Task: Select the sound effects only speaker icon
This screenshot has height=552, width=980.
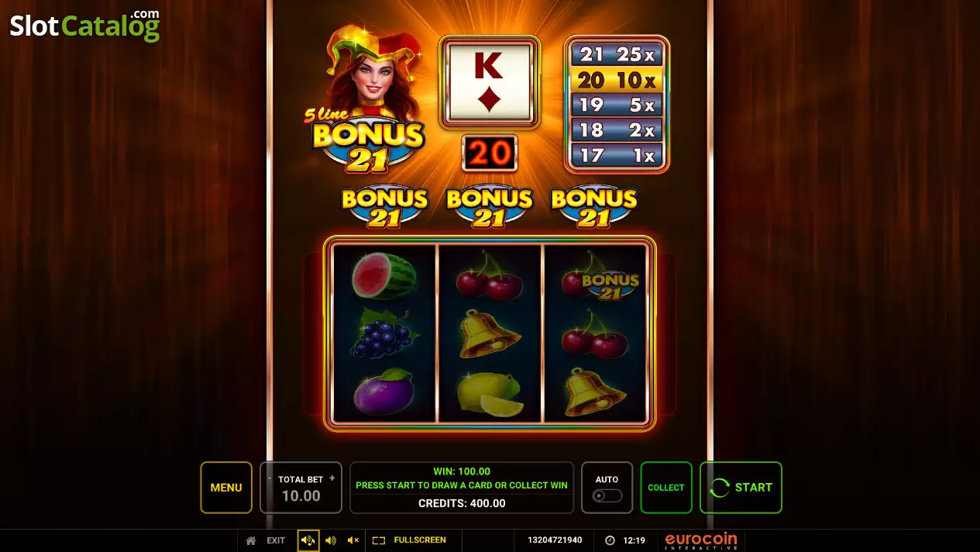Action: pos(331,540)
